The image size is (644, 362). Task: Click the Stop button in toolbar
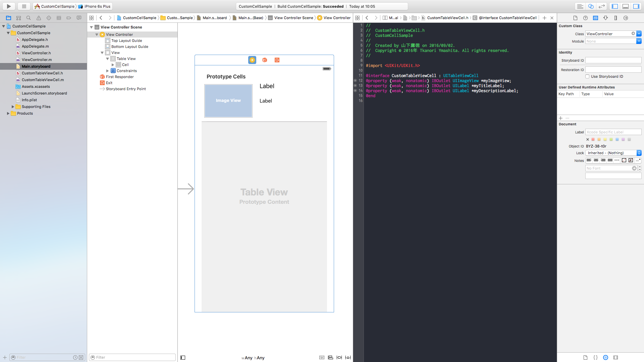coord(24,6)
